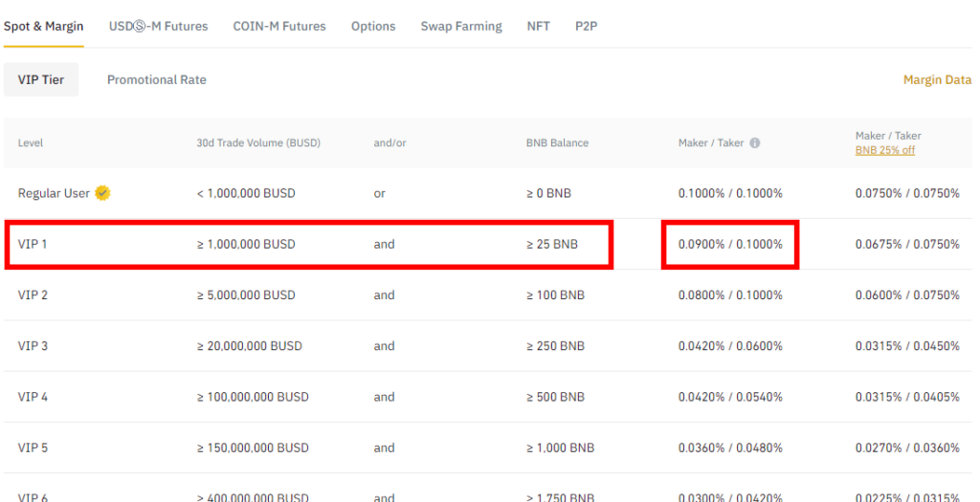The height and width of the screenshot is (502, 980).
Task: Click the < 1,000,000 BUSD volume cell
Action: click(246, 193)
